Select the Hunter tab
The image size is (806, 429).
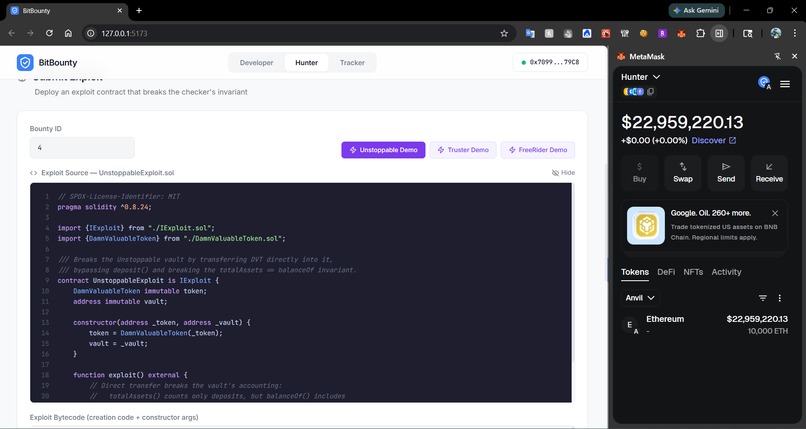click(x=306, y=63)
